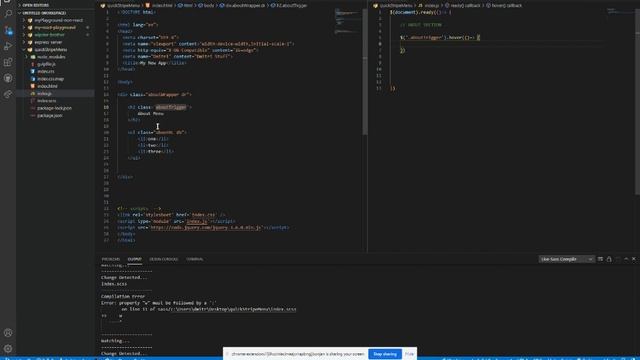Click body breadcrumb in left editor
The height and width of the screenshot is (360, 640).
pos(206,5)
